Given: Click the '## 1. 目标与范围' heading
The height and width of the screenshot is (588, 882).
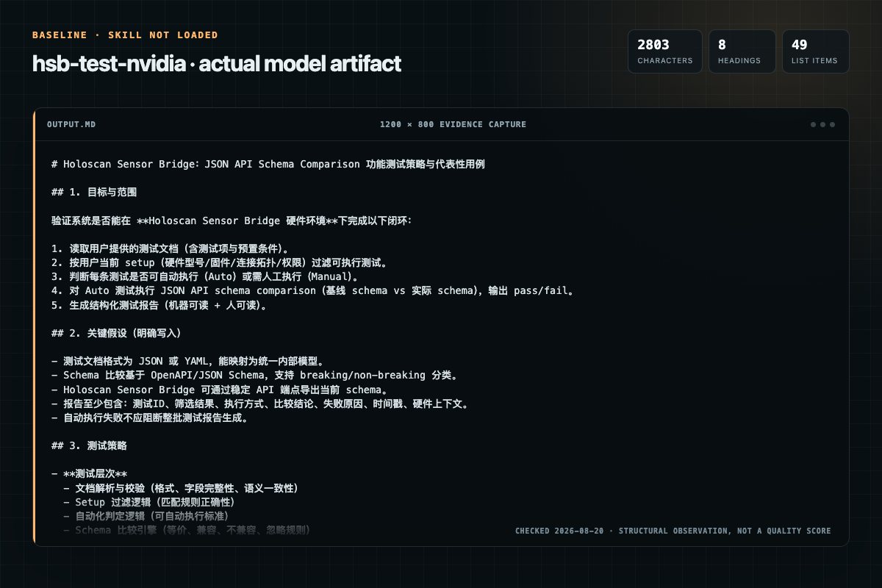Looking at the screenshot, I should pos(94,193).
